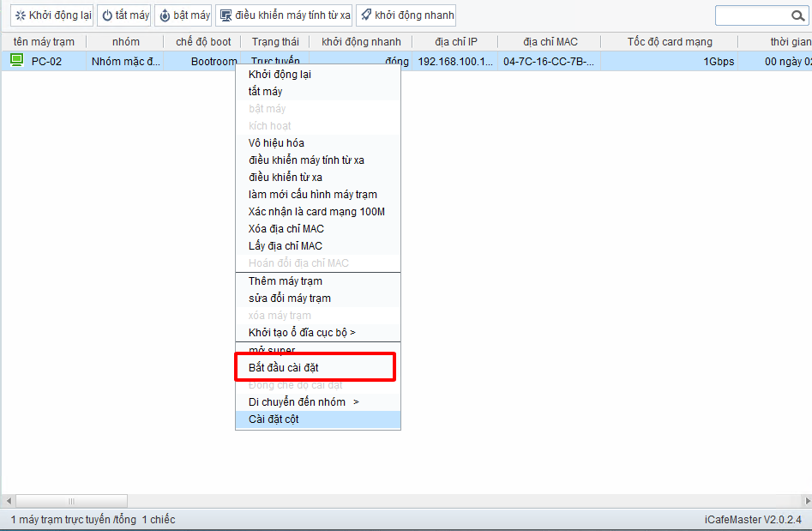Click the tắt máy power icon
This screenshot has width=812, height=531.
pyautogui.click(x=107, y=15)
